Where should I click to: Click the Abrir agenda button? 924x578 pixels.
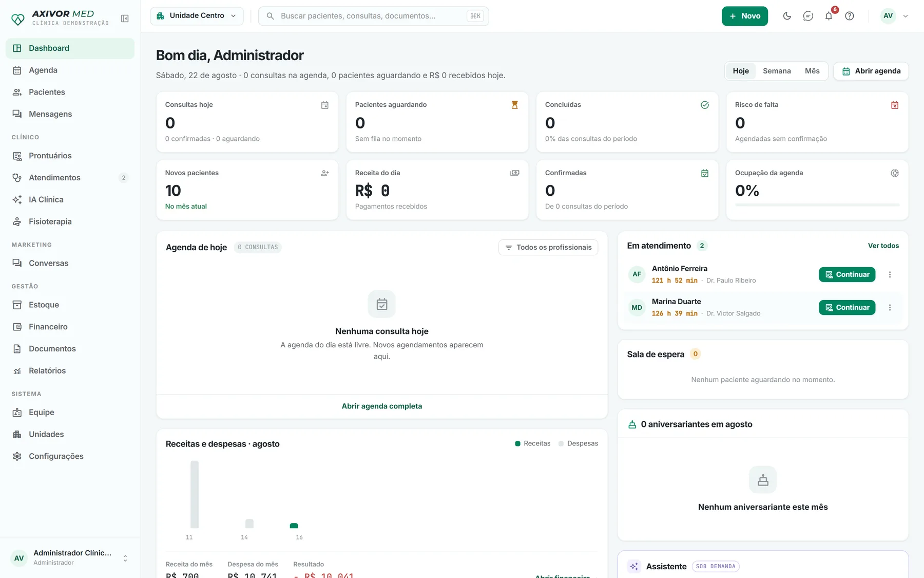click(871, 71)
